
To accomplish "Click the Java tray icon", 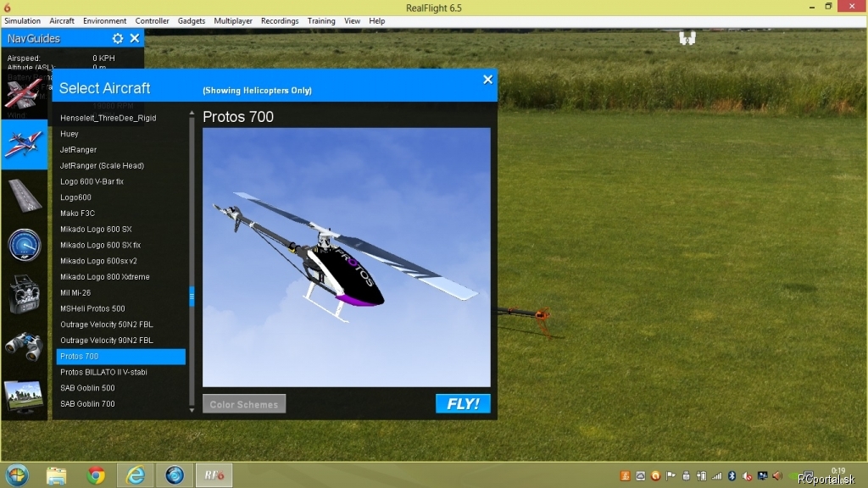I will [x=625, y=476].
